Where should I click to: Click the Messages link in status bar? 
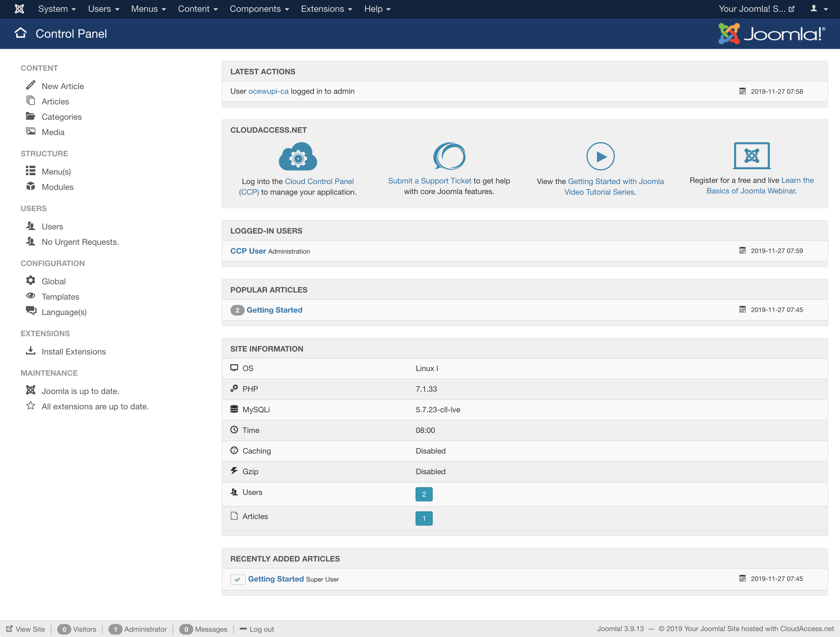pyautogui.click(x=211, y=629)
